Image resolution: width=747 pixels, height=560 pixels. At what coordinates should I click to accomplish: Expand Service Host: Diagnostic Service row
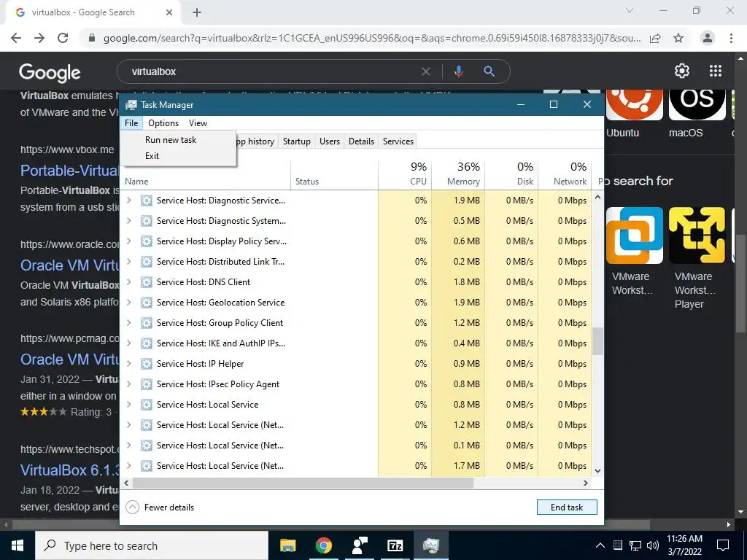click(128, 201)
